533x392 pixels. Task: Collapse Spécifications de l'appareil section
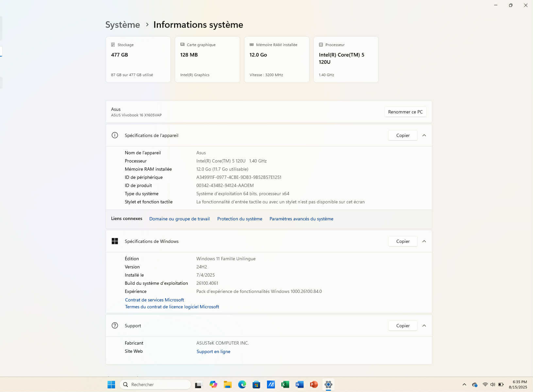(x=424, y=135)
